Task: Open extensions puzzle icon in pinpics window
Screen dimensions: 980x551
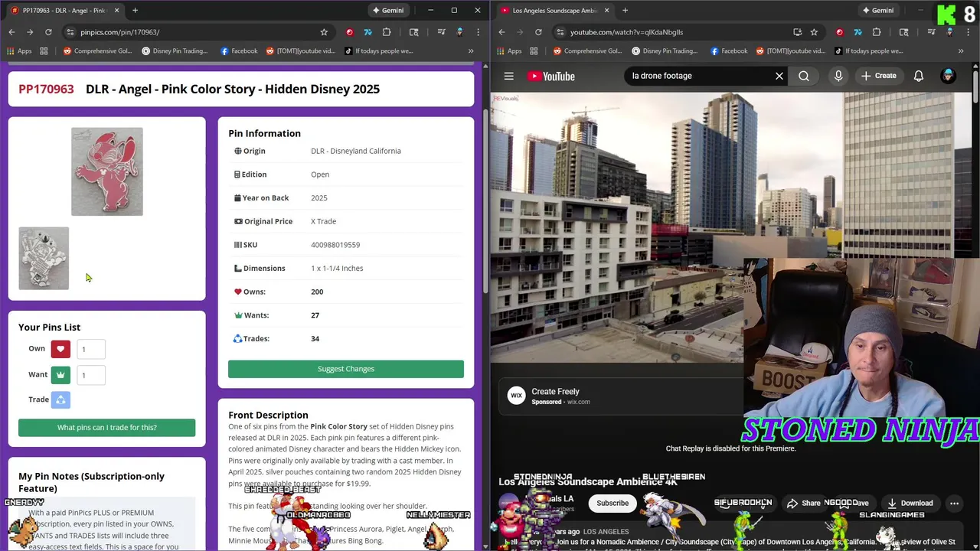Action: [x=387, y=32]
